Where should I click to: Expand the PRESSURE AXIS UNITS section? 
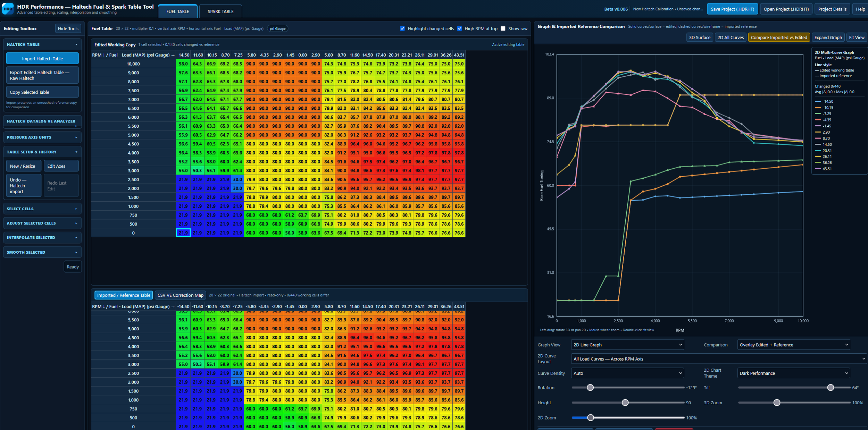coord(42,137)
